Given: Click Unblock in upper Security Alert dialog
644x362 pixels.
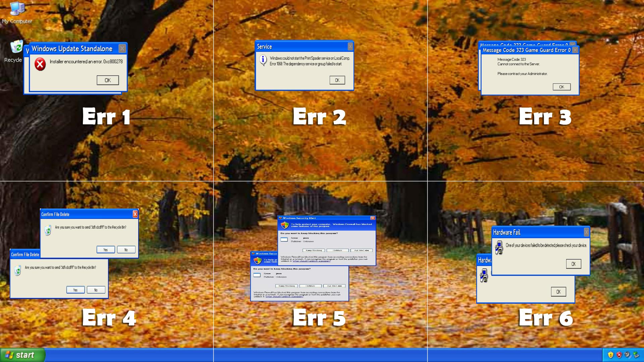Looking at the screenshot, I should pos(337,250).
